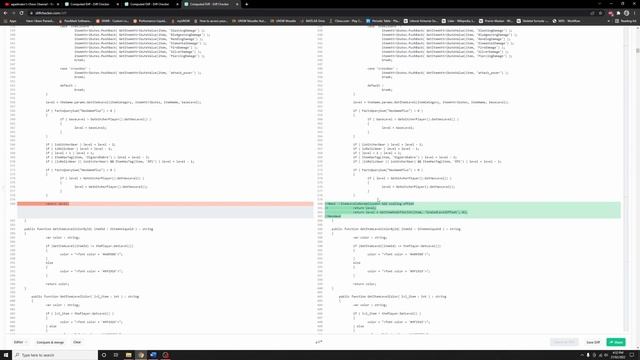Open the Editor dropdown at bottom left

(x=20, y=342)
